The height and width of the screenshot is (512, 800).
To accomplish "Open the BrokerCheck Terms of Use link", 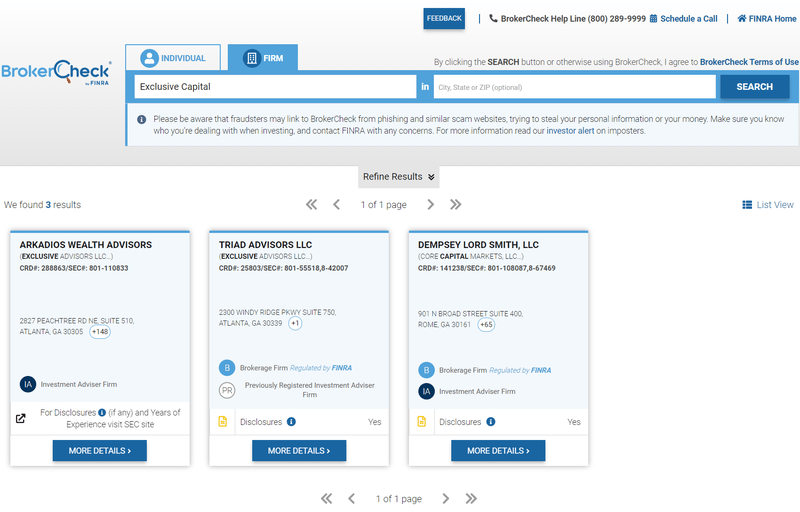I will tap(749, 62).
